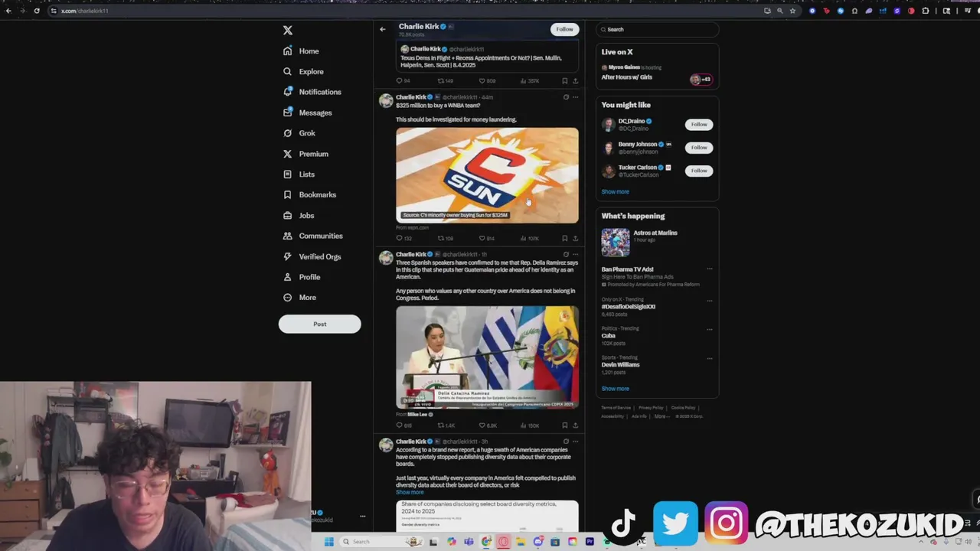Go back with the arrow beside Charlie Kirk
The height and width of the screenshot is (551, 980).
pos(383,29)
